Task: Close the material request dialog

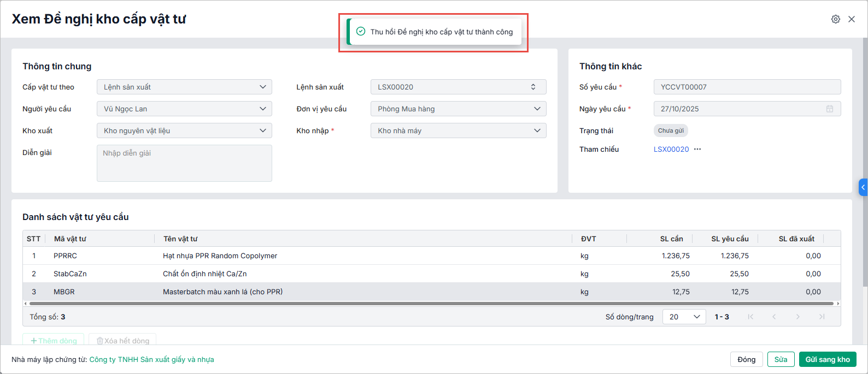Action: [x=852, y=19]
